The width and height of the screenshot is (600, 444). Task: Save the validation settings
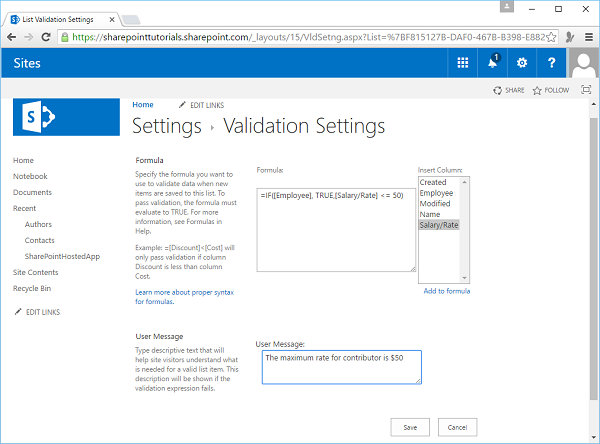click(x=410, y=427)
